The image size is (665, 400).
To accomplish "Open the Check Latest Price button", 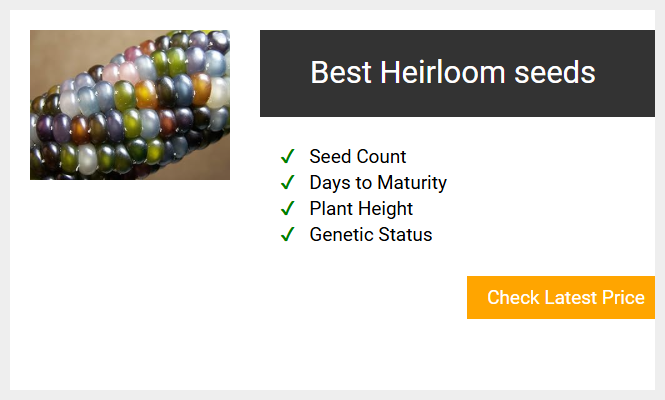I will coord(561,297).
